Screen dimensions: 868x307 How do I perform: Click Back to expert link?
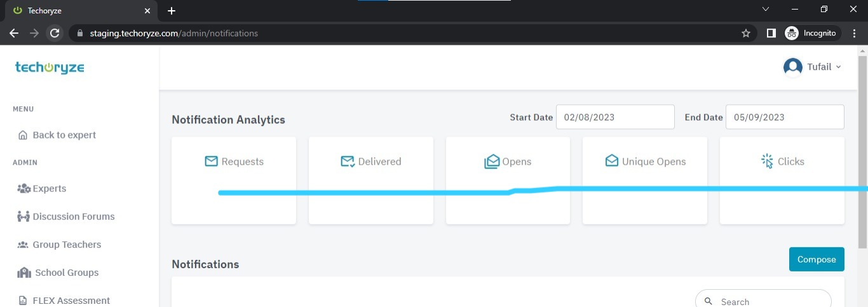(64, 135)
